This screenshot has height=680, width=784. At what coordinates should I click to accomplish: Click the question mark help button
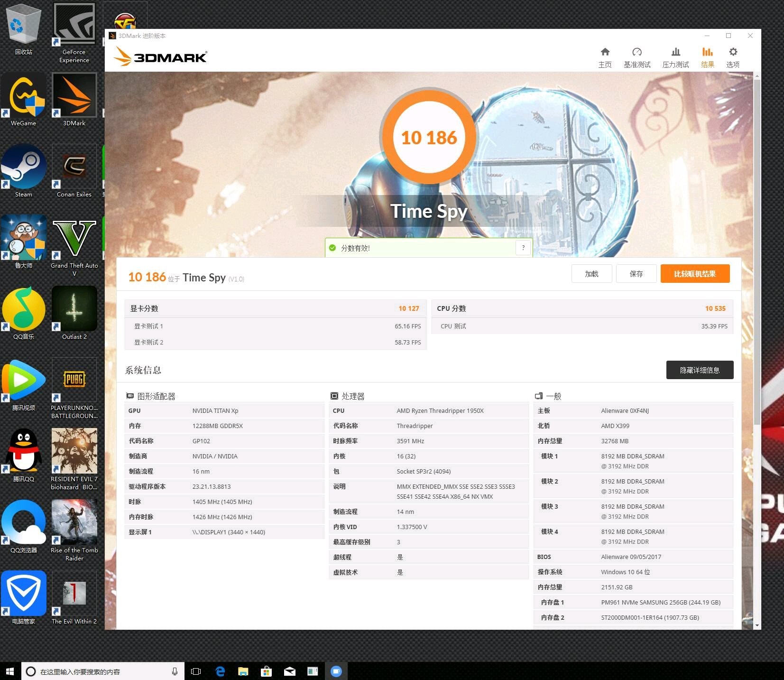(x=523, y=248)
